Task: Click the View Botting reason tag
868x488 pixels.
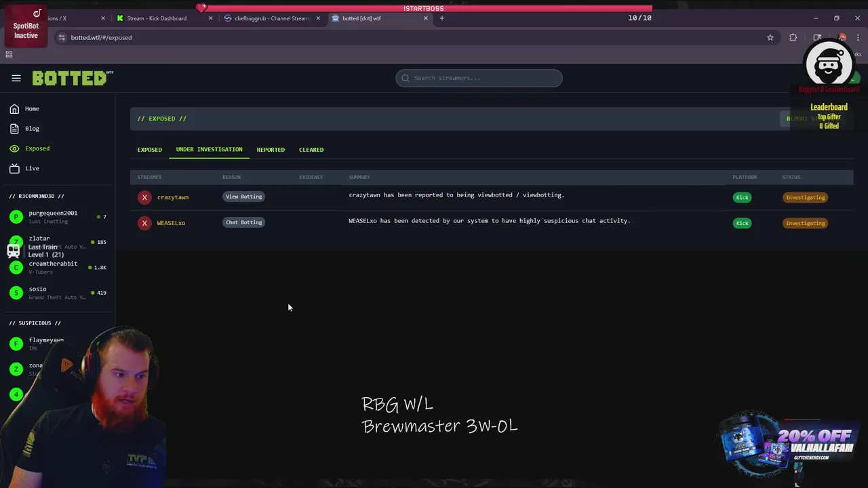Action: pos(244,197)
